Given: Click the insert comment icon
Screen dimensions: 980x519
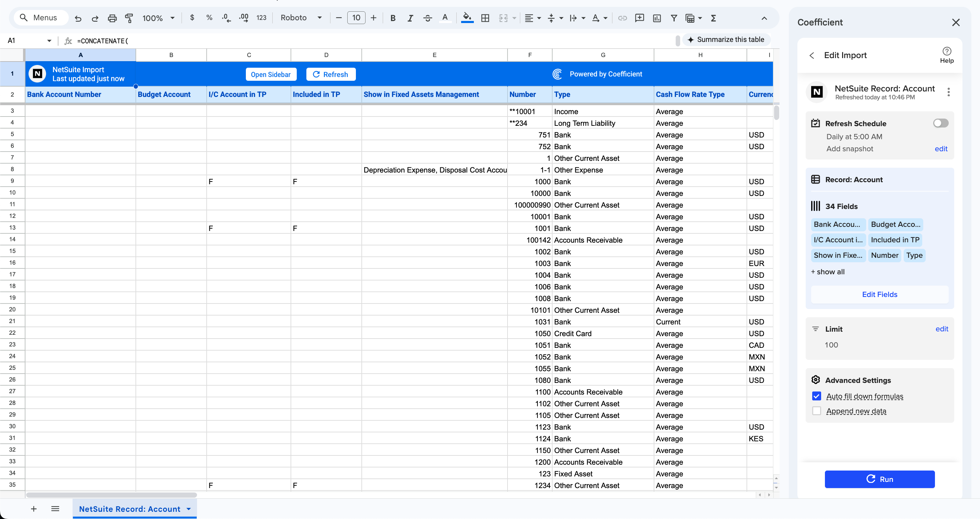Looking at the screenshot, I should (x=640, y=18).
